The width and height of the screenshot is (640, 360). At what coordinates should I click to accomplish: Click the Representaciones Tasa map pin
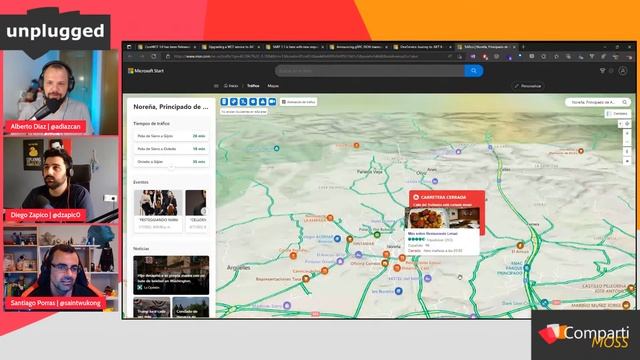306,279
